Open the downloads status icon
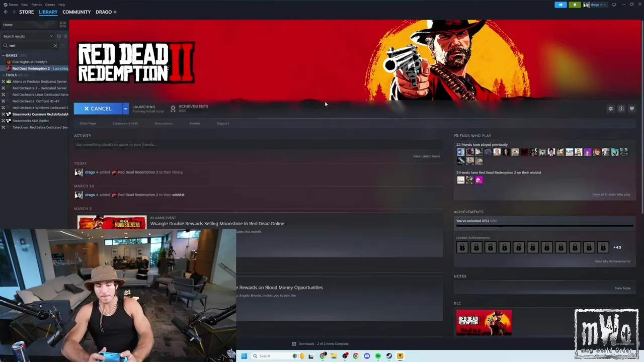Screen dimensions: 644x362 [x=294, y=344]
